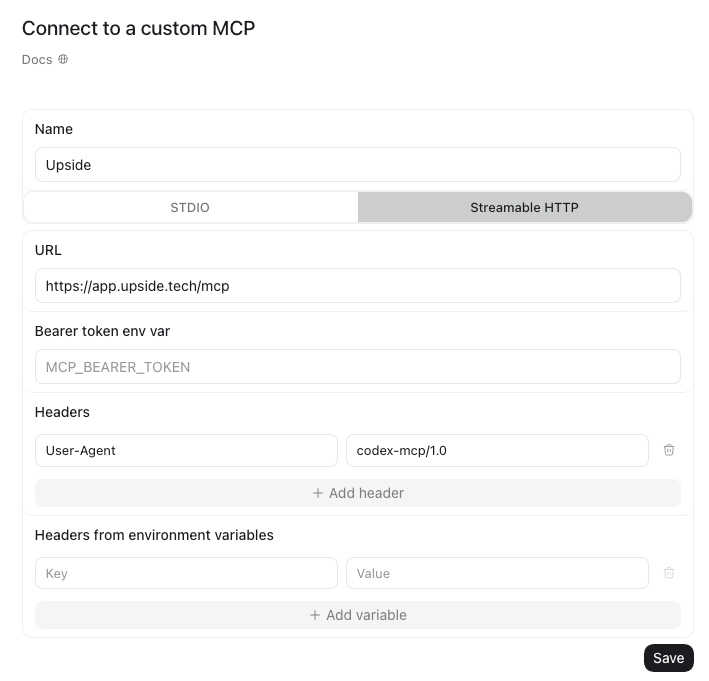The height and width of the screenshot is (681, 709).
Task: Add a new header row
Action: pyautogui.click(x=358, y=493)
